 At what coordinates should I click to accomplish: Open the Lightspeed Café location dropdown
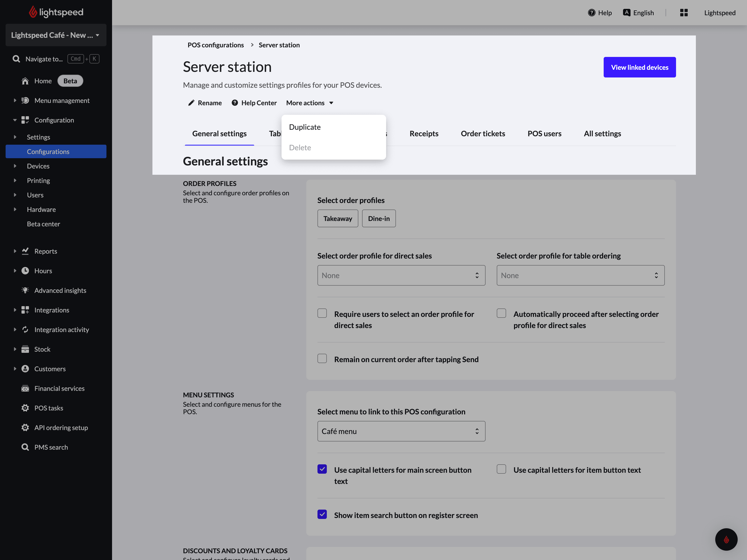56,35
